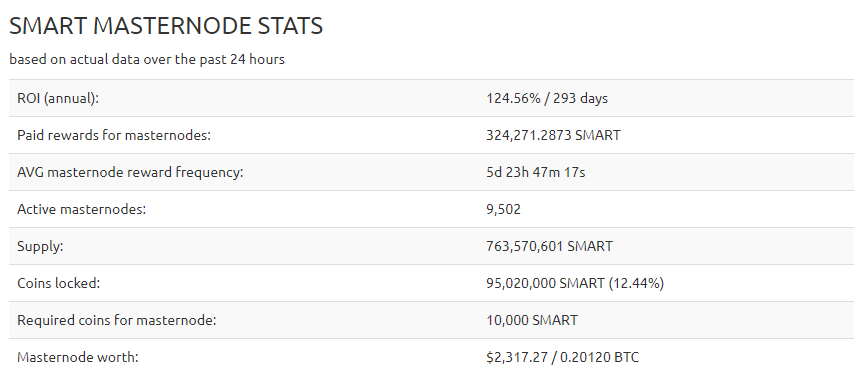Select the 95,020,000 SMART (12.44%) value
Viewport: 854px width, 381px height.
pyautogui.click(x=575, y=284)
